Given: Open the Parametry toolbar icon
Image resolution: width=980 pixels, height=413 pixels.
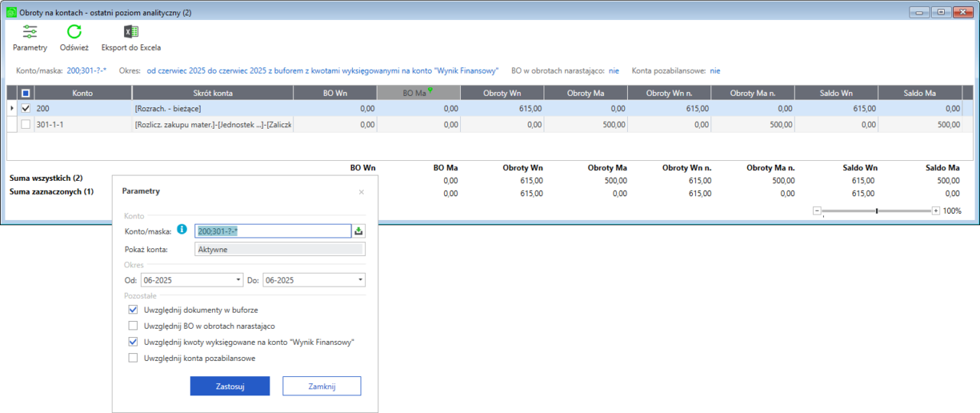Looking at the screenshot, I should click(30, 32).
